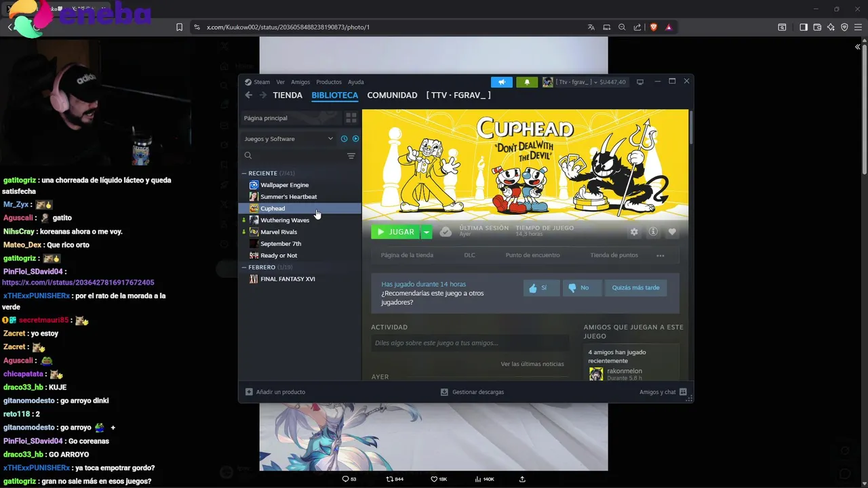The height and width of the screenshot is (488, 868).
Task: Click browser zoom magnifier icon
Action: [622, 27]
